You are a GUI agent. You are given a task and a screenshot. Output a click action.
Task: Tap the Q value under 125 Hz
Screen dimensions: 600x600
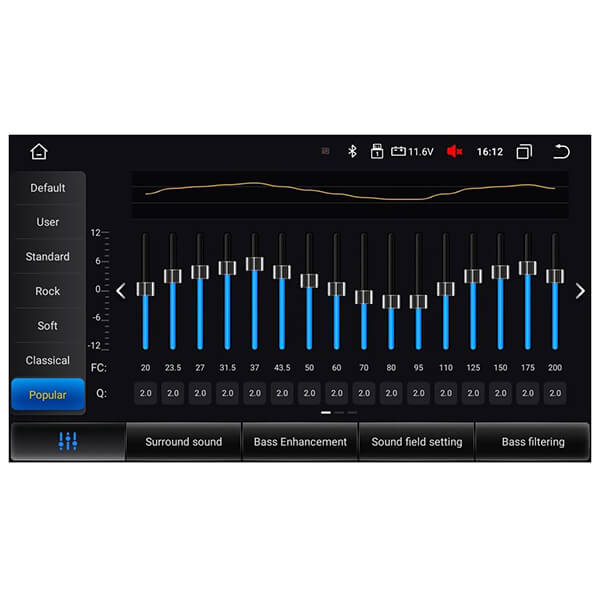pyautogui.click(x=473, y=393)
